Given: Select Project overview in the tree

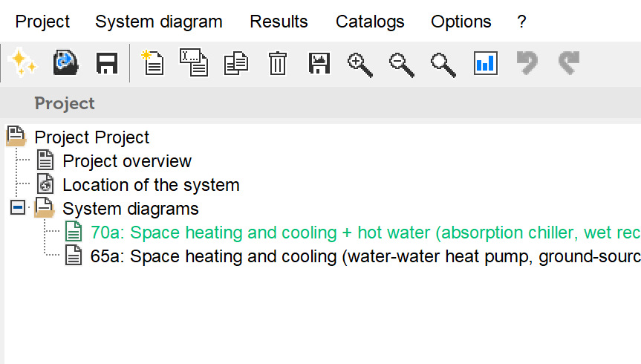Looking at the screenshot, I should [x=126, y=161].
